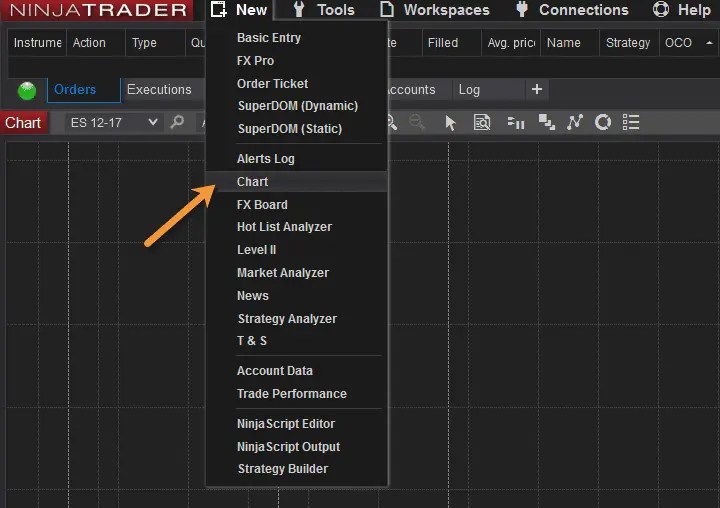This screenshot has height=508, width=720.
Task: Select the chart cursor pointer tool
Action: point(450,123)
